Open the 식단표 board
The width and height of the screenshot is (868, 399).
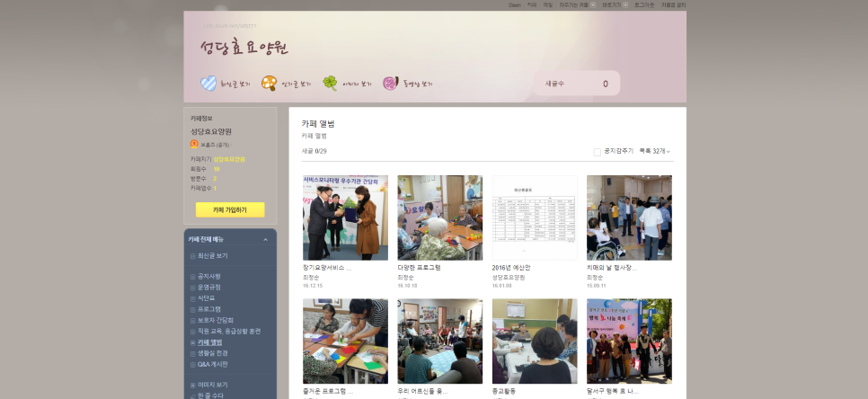point(206,298)
